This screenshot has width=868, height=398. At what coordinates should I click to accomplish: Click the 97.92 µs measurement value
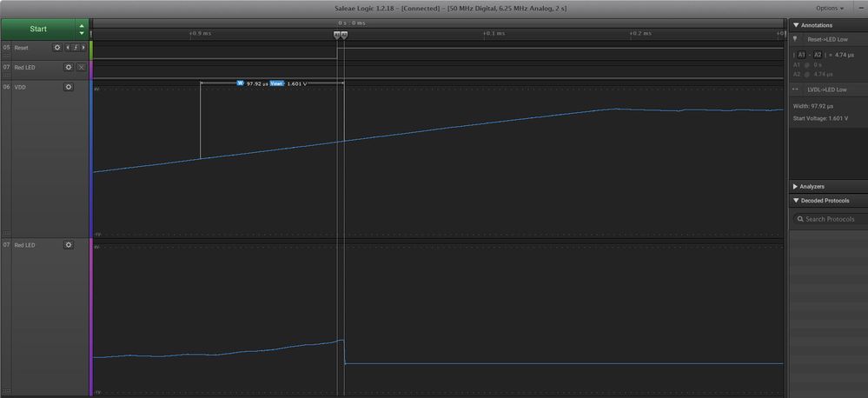coord(257,83)
